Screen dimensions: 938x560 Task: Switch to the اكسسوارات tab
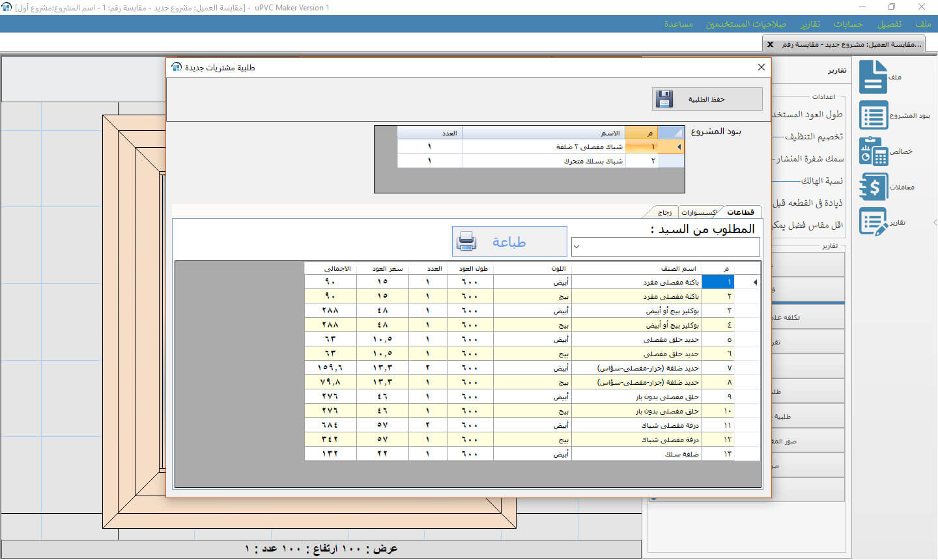pos(699,212)
